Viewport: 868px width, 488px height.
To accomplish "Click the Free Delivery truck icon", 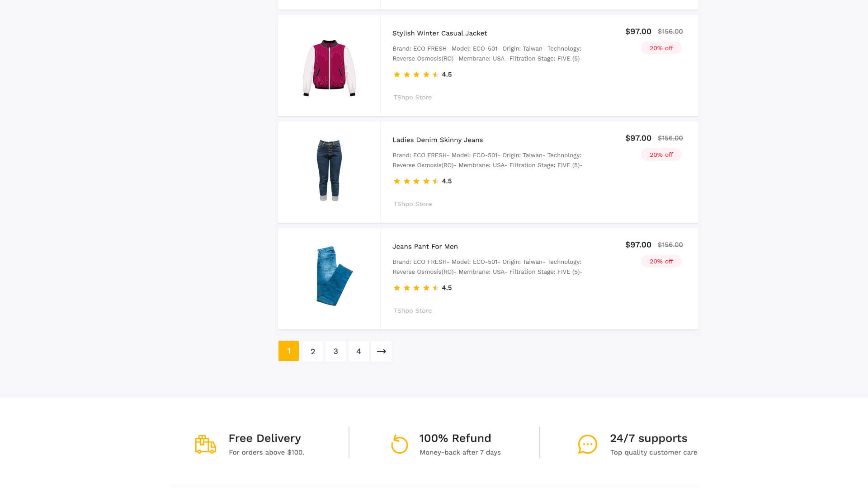I will [205, 444].
